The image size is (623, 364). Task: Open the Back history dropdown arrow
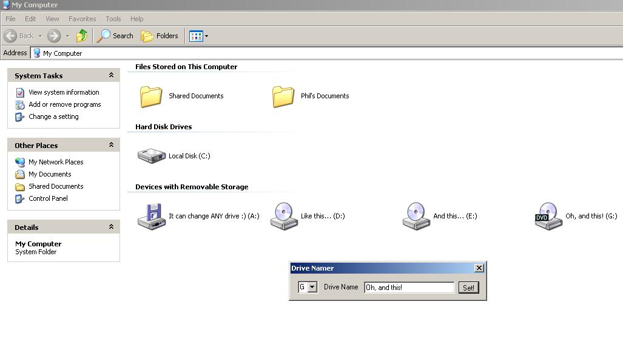click(x=40, y=36)
